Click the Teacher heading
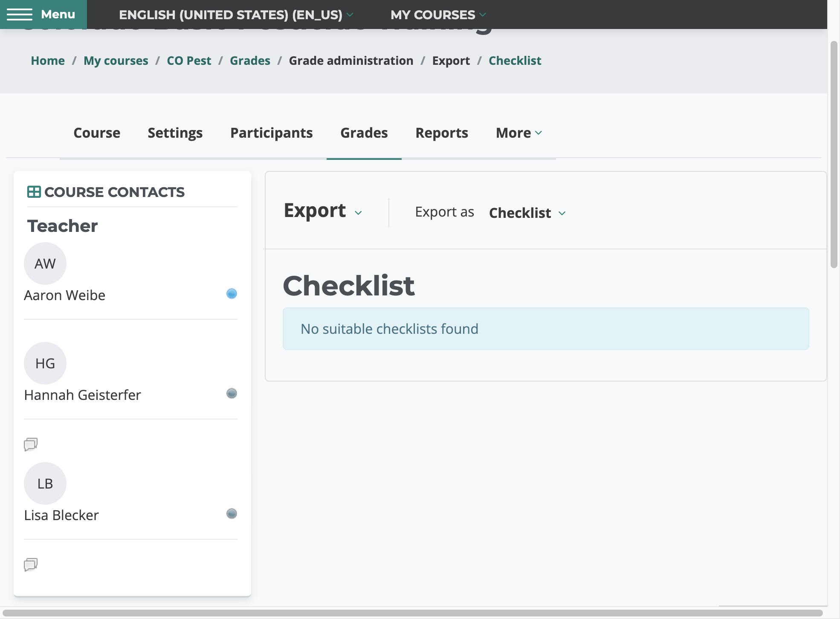 pyautogui.click(x=63, y=226)
